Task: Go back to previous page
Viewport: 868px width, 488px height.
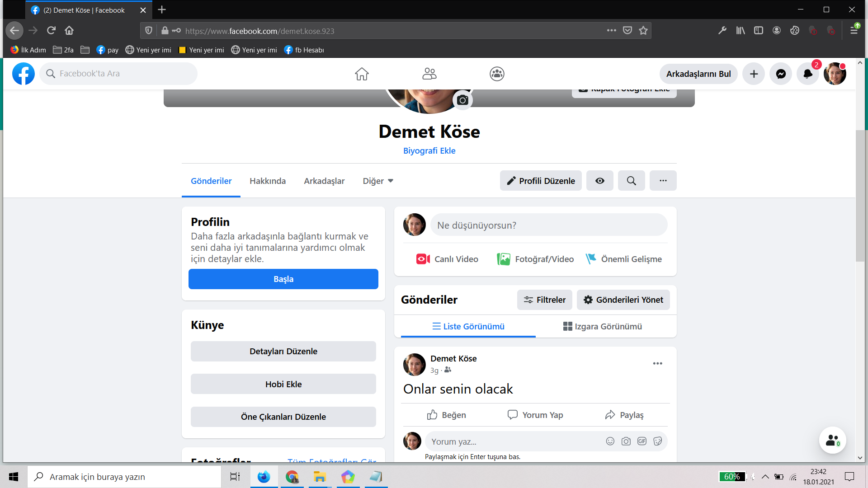Action: pos(14,31)
